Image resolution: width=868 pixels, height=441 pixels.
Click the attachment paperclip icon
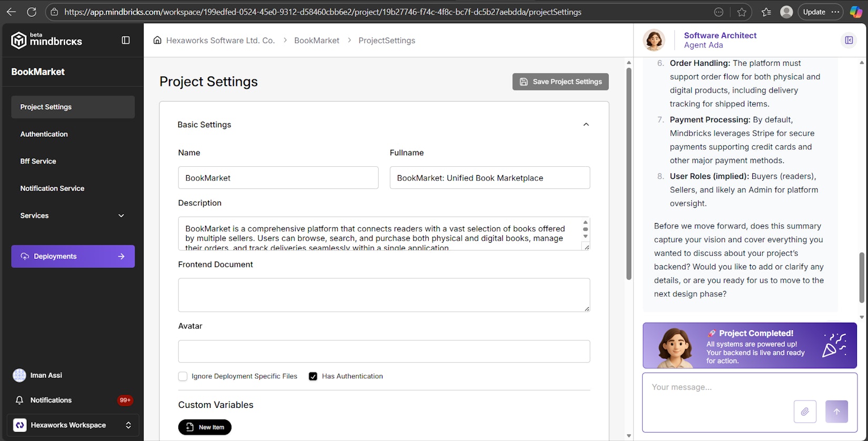click(804, 412)
